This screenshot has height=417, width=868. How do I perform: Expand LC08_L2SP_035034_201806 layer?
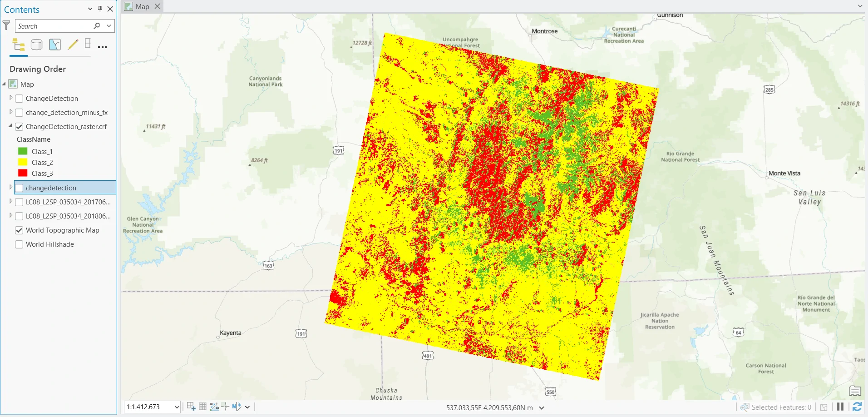click(x=11, y=215)
